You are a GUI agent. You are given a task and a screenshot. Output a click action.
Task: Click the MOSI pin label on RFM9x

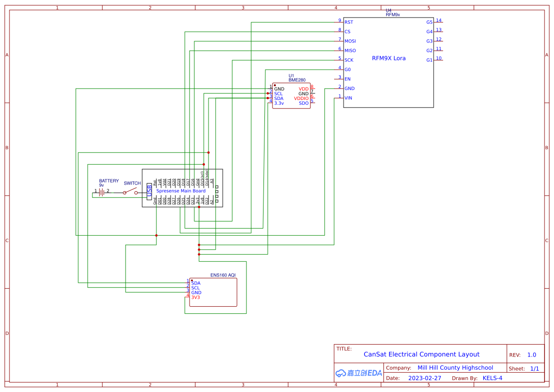click(350, 41)
